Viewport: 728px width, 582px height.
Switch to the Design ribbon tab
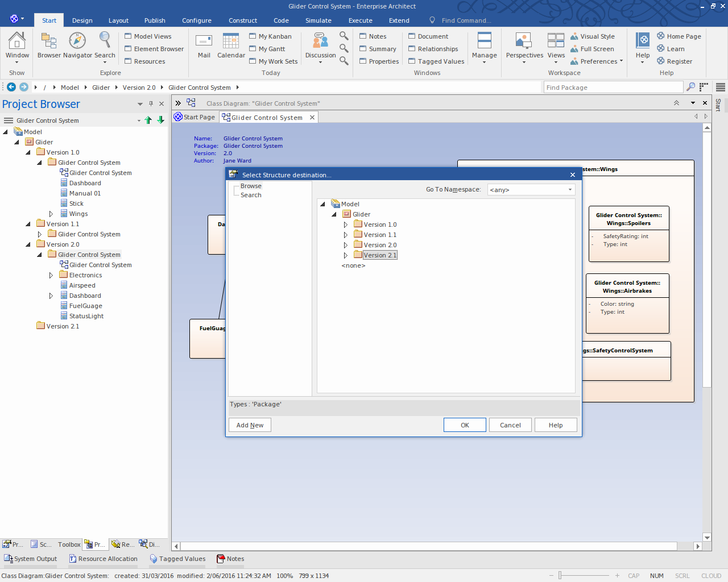82,20
